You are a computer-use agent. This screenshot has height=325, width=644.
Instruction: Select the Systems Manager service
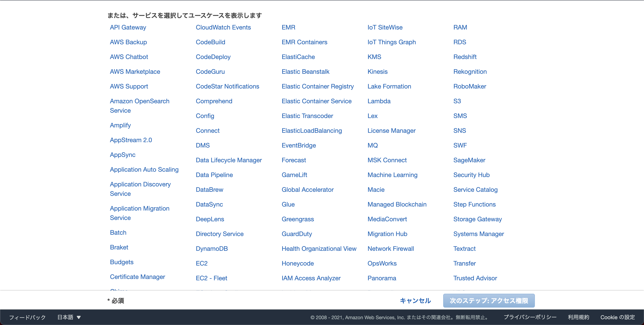(478, 234)
